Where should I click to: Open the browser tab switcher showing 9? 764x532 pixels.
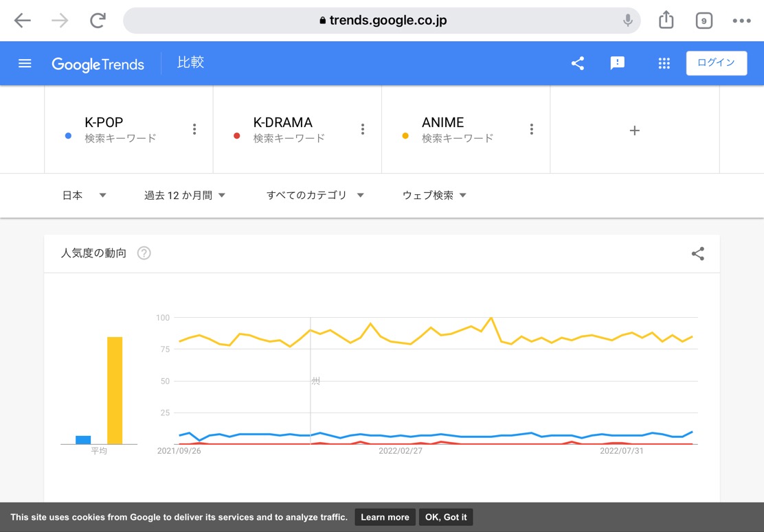click(x=704, y=21)
